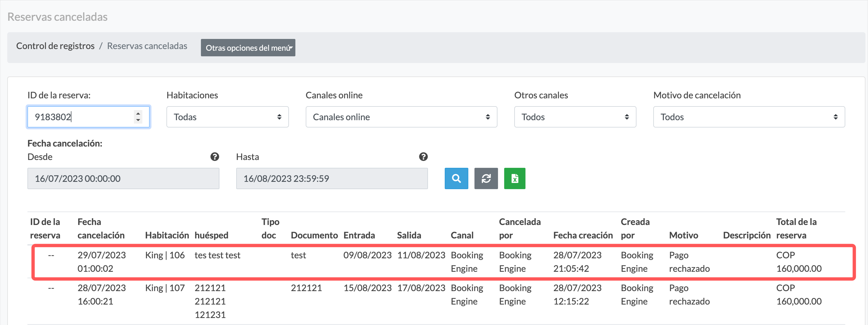Viewport: 868px width, 325px height.
Task: Select King | 106 room cell
Action: (165, 255)
